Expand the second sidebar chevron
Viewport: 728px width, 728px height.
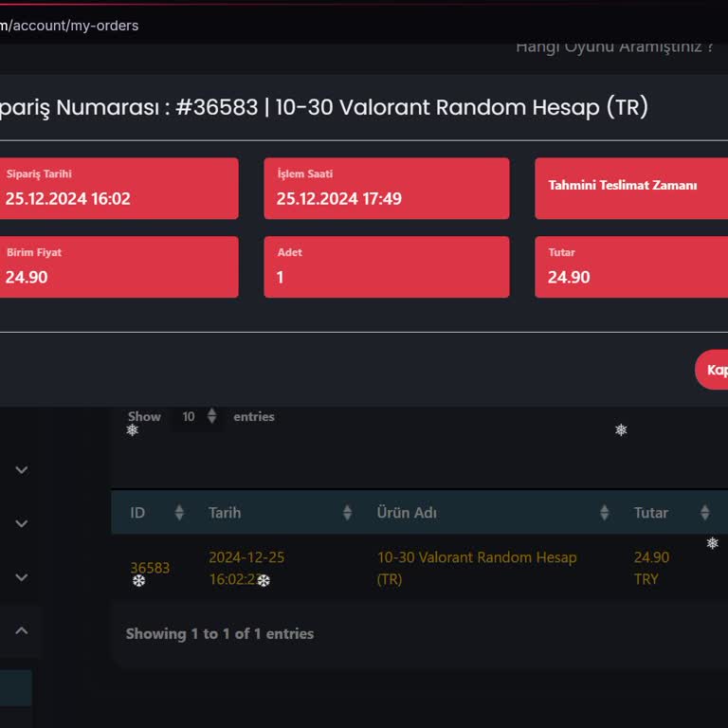pos(22,523)
